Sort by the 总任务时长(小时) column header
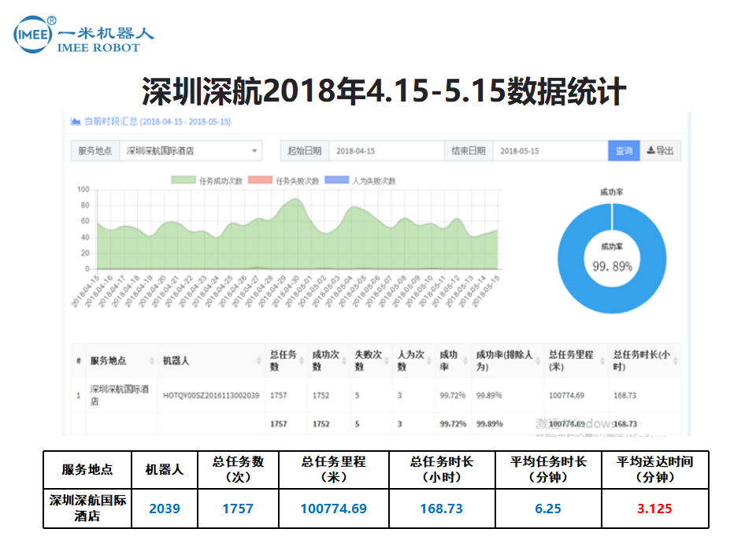This screenshot has height=551, width=756. click(645, 361)
